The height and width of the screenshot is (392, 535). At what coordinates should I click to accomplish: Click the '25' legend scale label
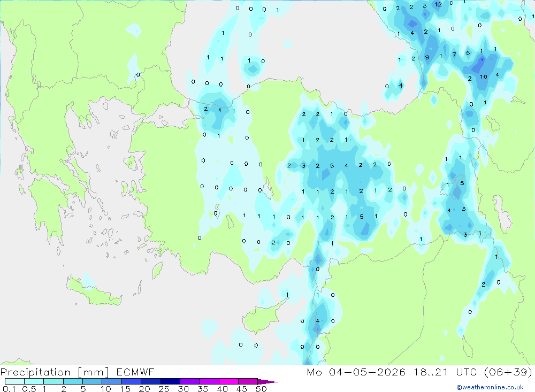point(164,389)
